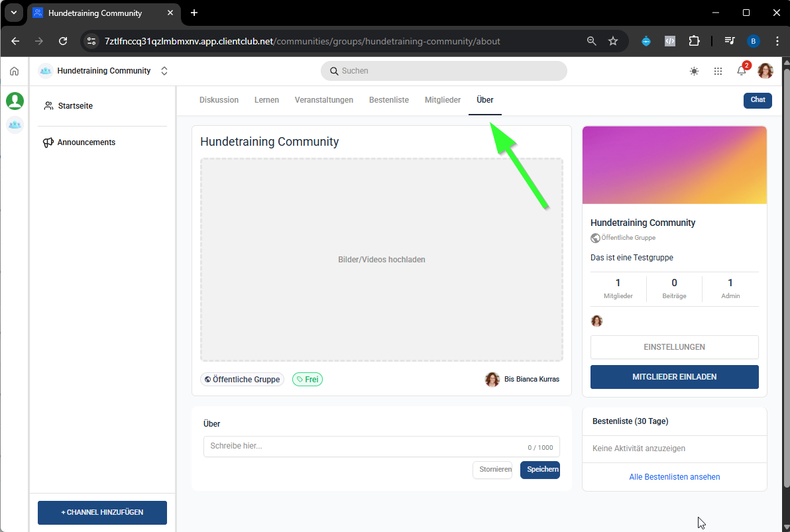This screenshot has width=790, height=532.
Task: Toggle light/dark theme sun icon
Action: coord(695,71)
